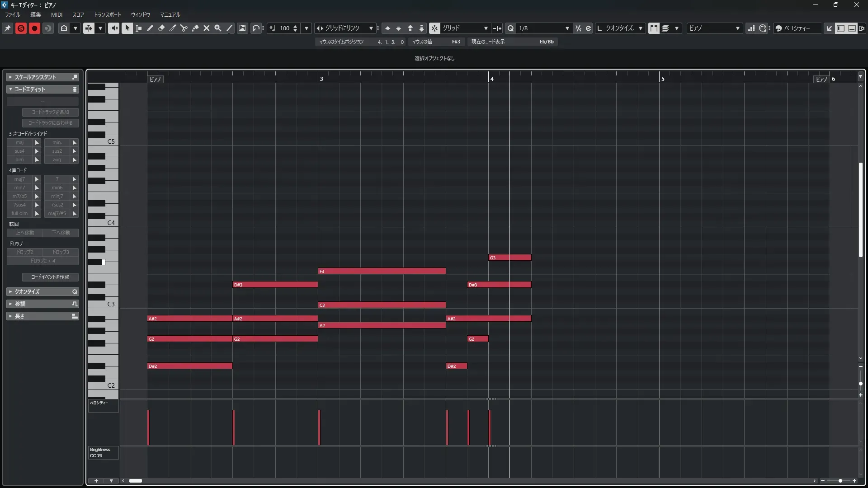Open the MIDI menu
Viewport: 868px width, 488px height.
point(57,14)
